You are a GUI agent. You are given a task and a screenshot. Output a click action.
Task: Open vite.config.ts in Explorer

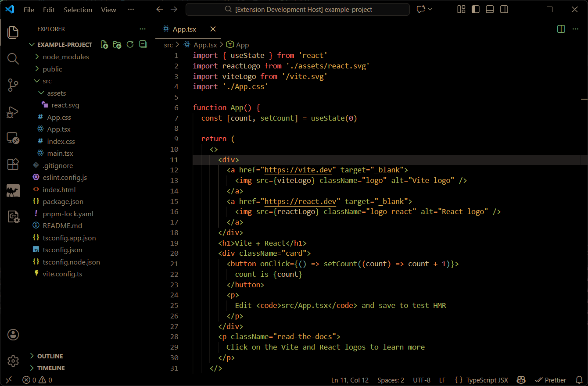click(62, 274)
